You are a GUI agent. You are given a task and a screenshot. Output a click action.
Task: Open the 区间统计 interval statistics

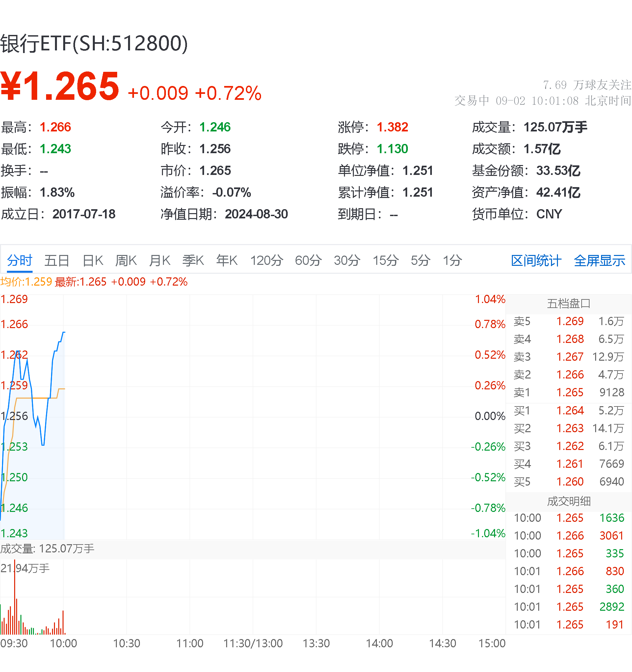point(536,260)
